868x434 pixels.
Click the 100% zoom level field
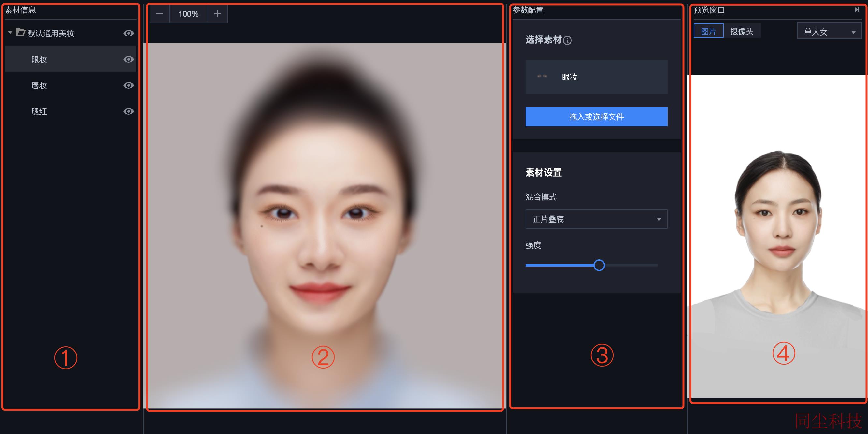(188, 14)
